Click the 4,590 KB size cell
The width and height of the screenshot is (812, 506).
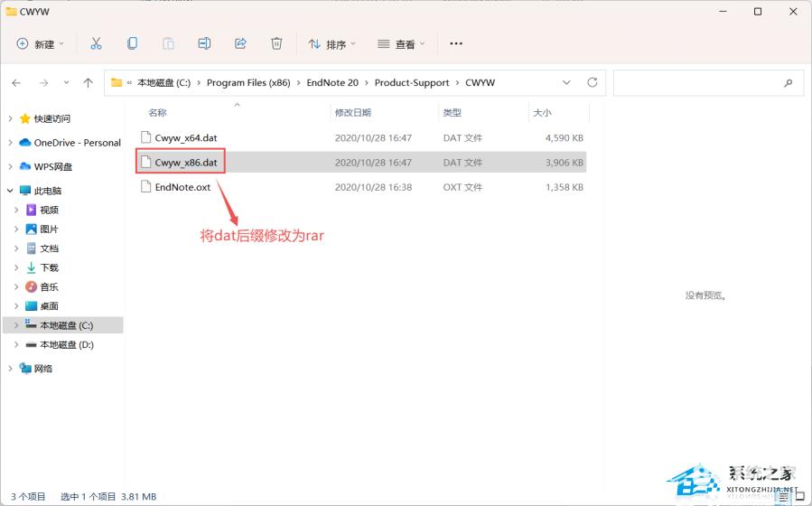coord(565,137)
